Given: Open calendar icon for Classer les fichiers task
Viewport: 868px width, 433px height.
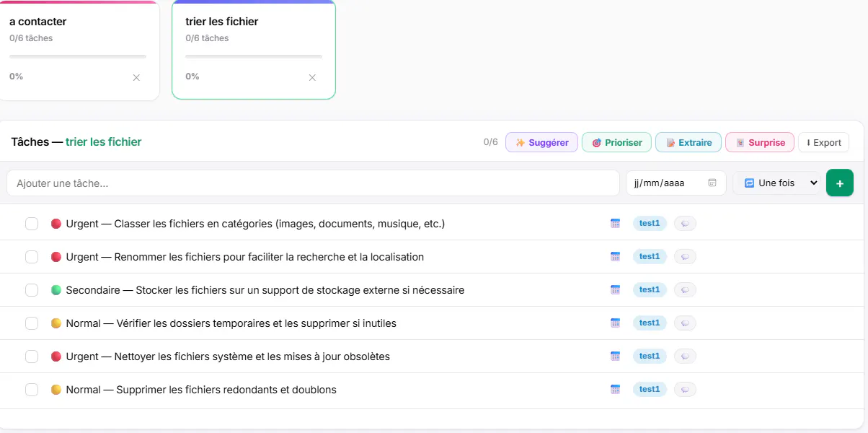Looking at the screenshot, I should (615, 224).
